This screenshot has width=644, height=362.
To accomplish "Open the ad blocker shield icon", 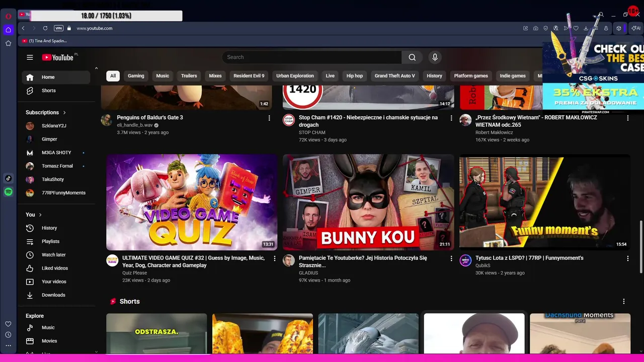I will (546, 28).
